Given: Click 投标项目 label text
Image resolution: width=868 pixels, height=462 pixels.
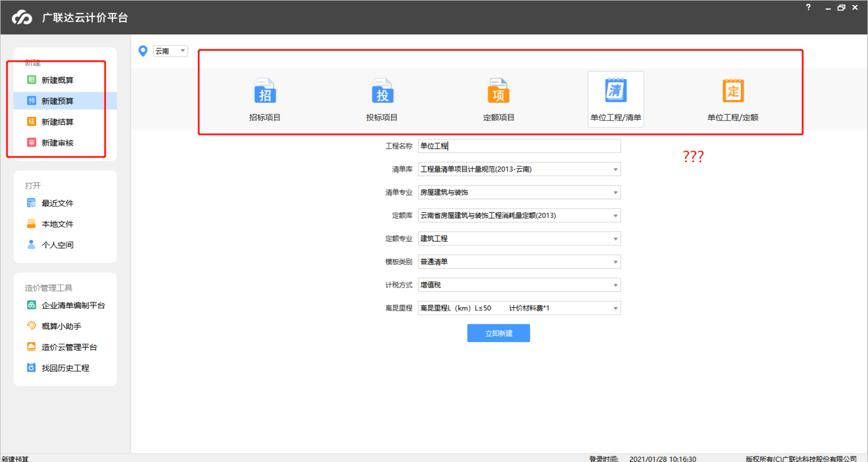Looking at the screenshot, I should 382,117.
